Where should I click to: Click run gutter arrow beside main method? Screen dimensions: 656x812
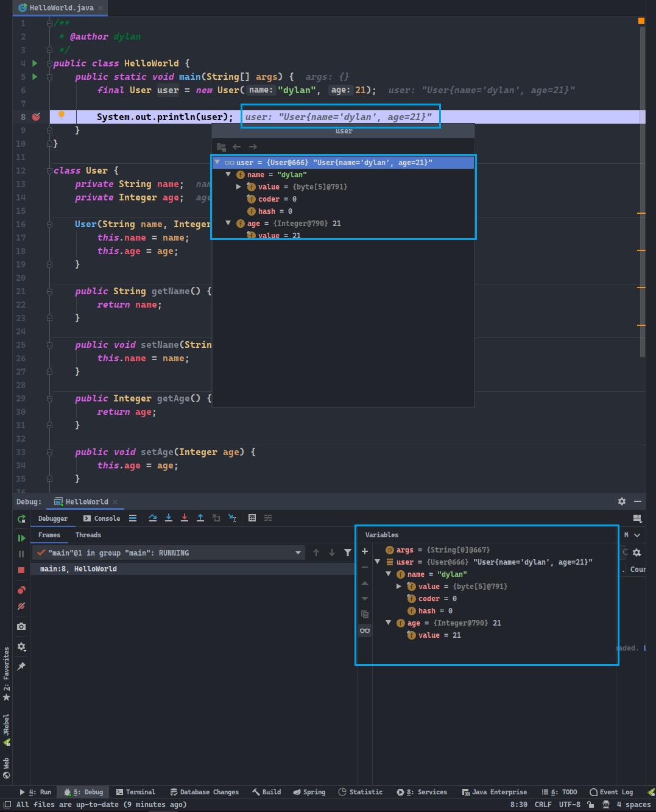click(35, 77)
